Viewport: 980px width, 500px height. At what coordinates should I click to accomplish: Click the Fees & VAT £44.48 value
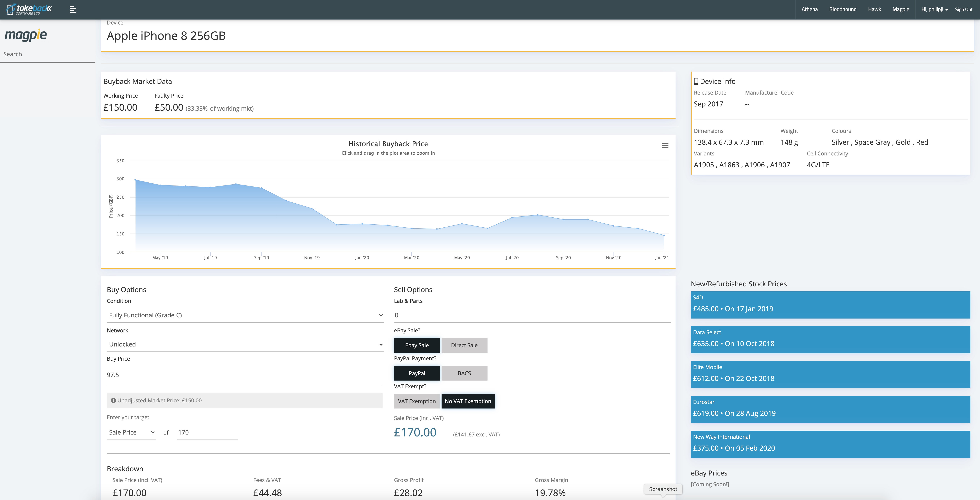[267, 493]
